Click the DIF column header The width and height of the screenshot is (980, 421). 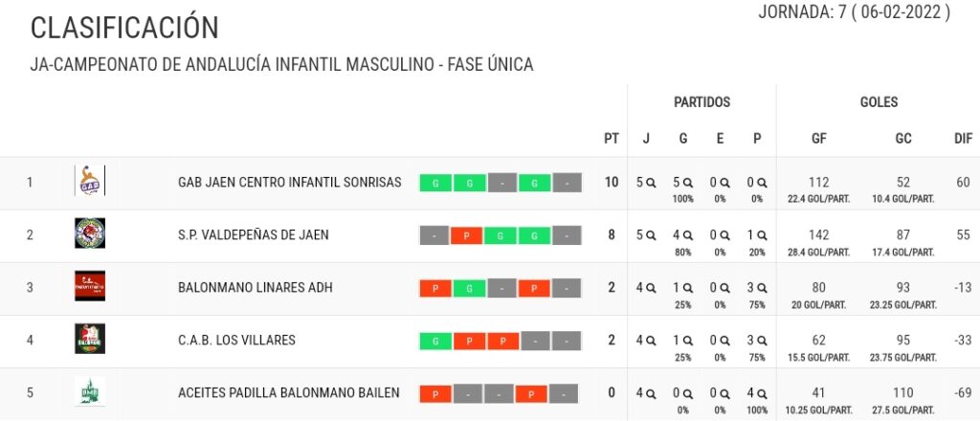[x=963, y=139]
